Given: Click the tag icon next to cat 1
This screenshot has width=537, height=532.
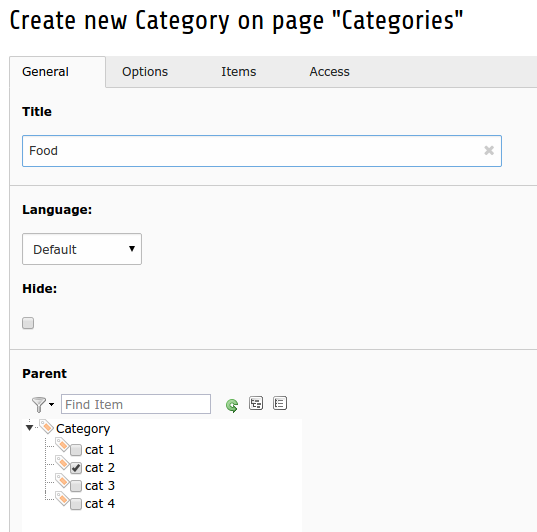Looking at the screenshot, I should click(62, 445).
